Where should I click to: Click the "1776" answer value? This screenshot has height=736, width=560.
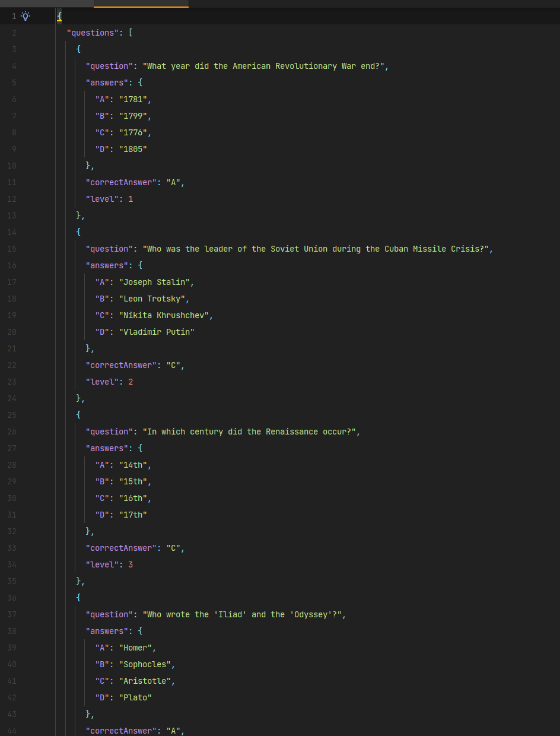click(134, 132)
